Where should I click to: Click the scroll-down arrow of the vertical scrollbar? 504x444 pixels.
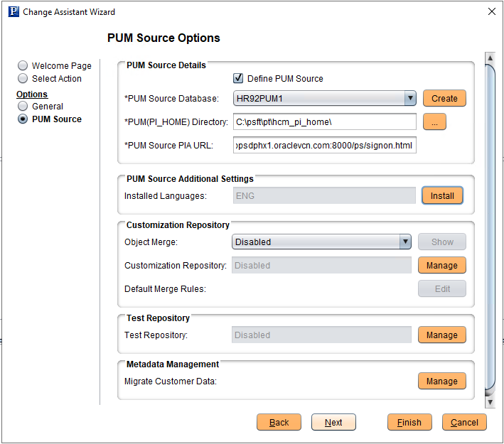tap(489, 402)
